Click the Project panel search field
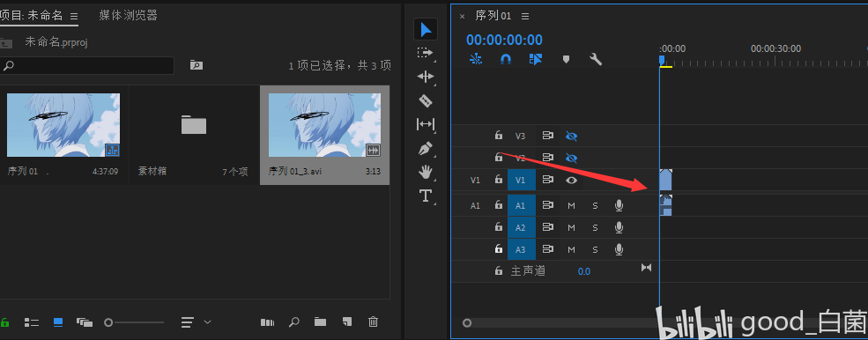 coord(87,65)
